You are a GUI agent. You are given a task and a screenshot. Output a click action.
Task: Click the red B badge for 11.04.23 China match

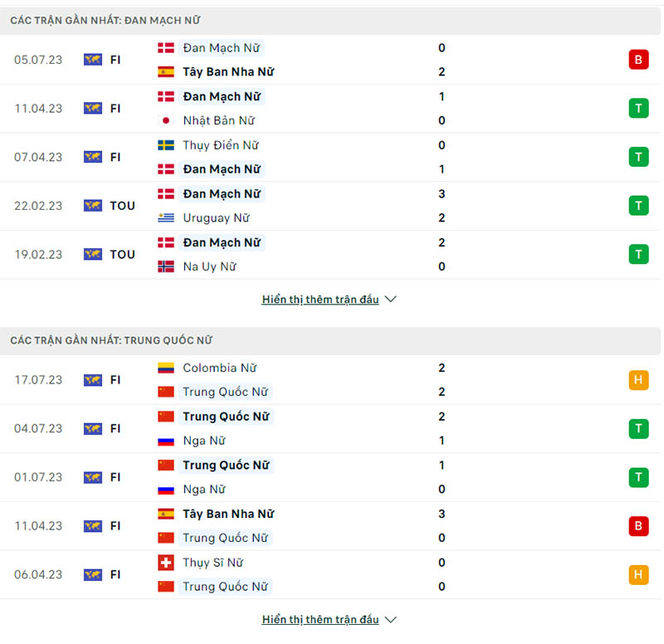[638, 526]
